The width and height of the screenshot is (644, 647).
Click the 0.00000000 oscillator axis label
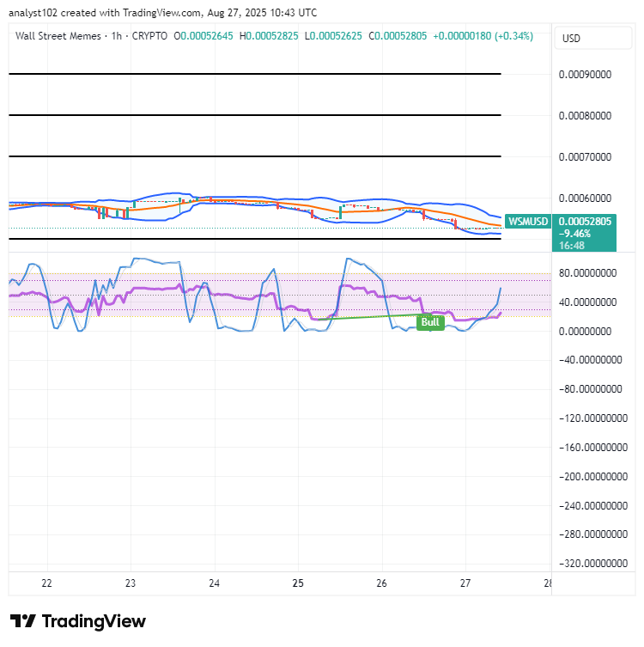point(585,332)
